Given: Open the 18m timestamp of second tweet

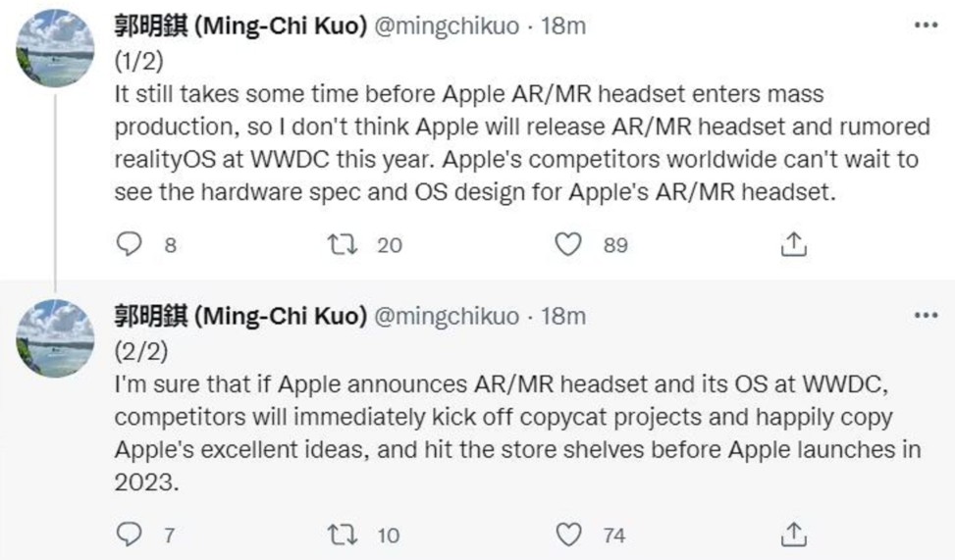Looking at the screenshot, I should [563, 316].
